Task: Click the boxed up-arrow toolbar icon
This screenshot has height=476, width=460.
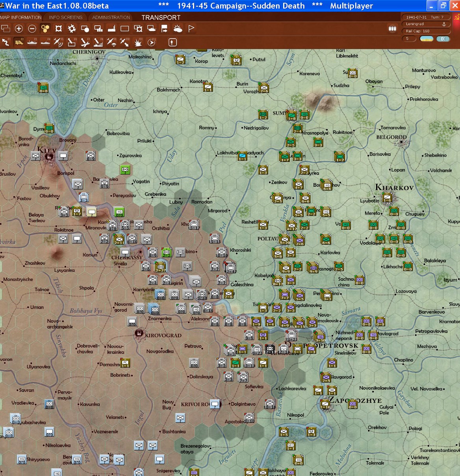Action: coord(172,42)
